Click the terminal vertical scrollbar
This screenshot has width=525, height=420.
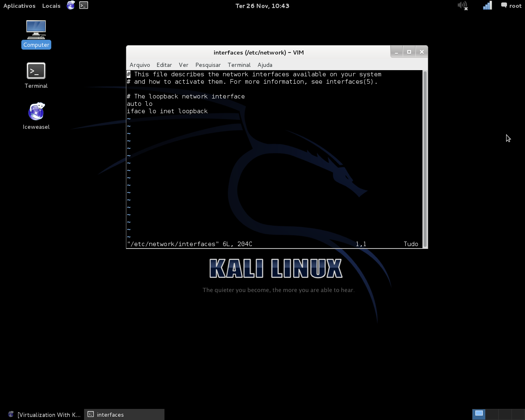tap(425, 159)
